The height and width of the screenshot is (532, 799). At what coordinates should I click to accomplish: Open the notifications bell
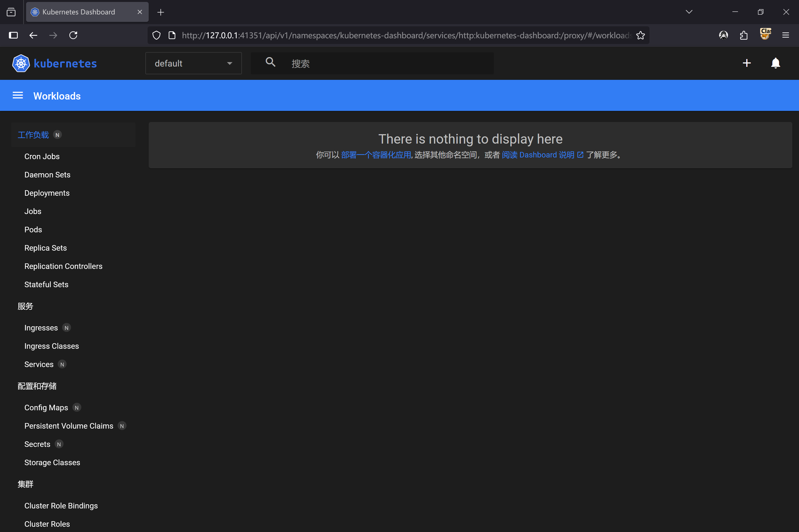[776, 63]
